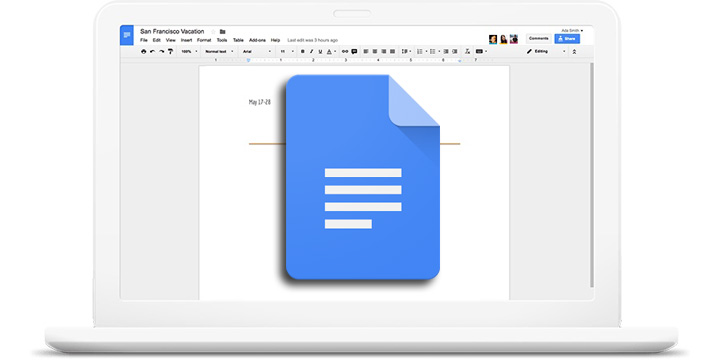Image resolution: width=720 pixels, height=360 pixels.
Task: Open the font size 11 dropdown
Action: tap(287, 51)
